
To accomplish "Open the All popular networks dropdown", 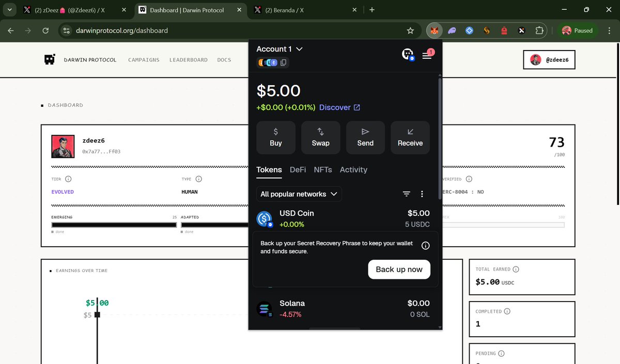I will [x=299, y=194].
